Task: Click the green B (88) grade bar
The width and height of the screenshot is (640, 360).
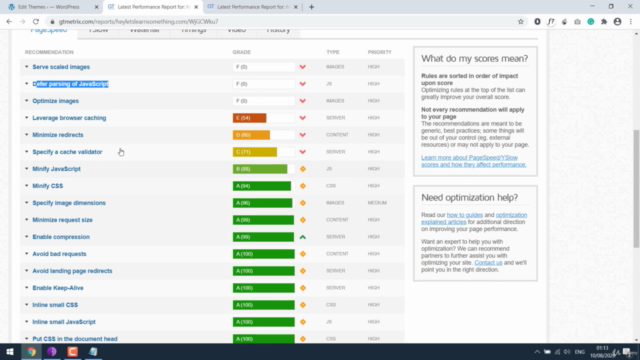Action: click(260, 169)
